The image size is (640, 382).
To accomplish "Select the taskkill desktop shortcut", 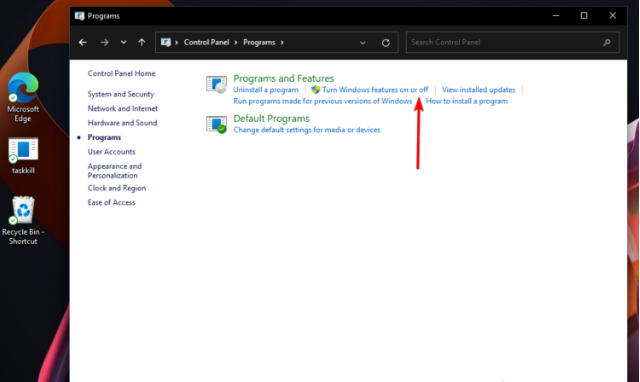I will pos(23,150).
